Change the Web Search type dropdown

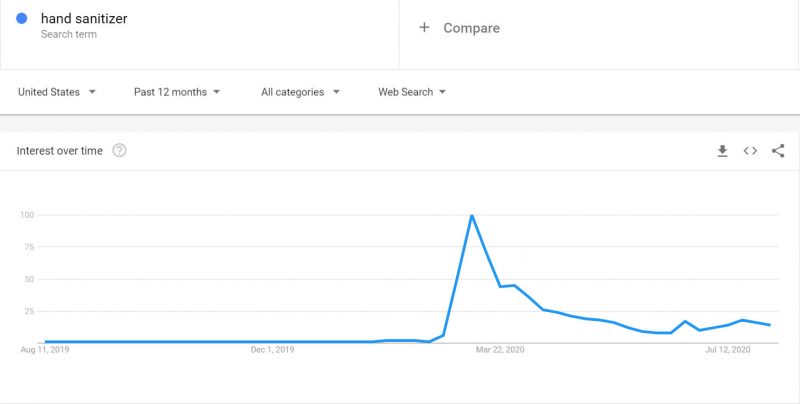412,92
